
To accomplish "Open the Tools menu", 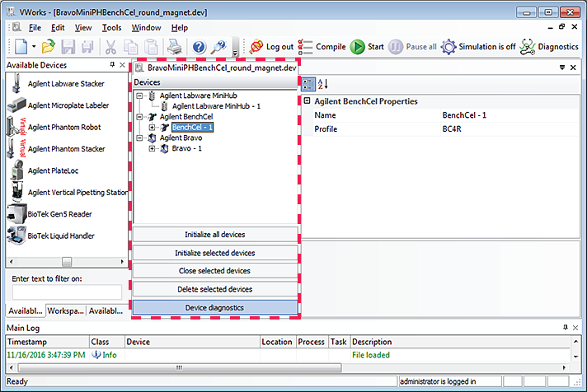I will point(111,28).
